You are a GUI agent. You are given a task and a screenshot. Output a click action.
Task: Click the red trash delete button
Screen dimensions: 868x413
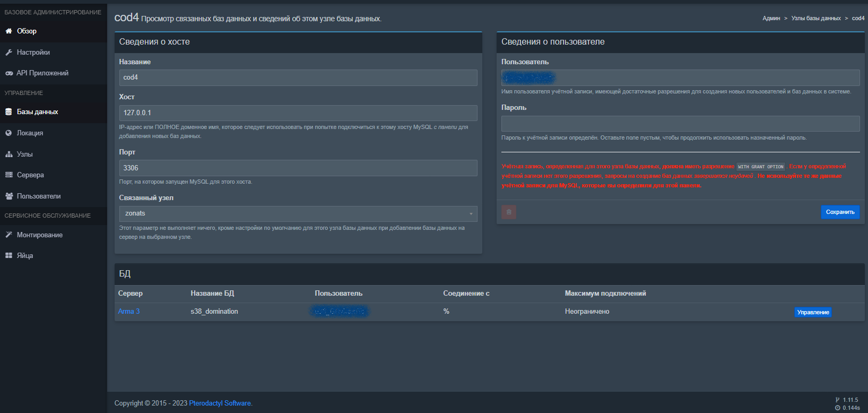[x=509, y=212]
